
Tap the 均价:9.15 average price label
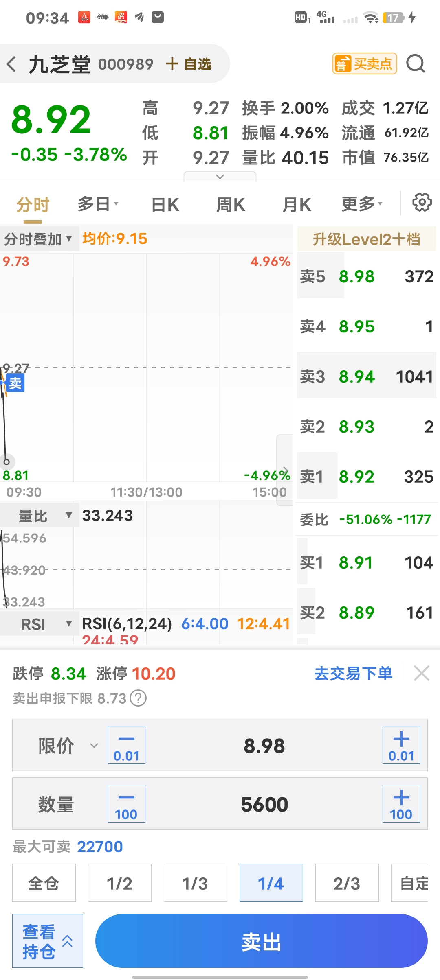pyautogui.click(x=115, y=238)
